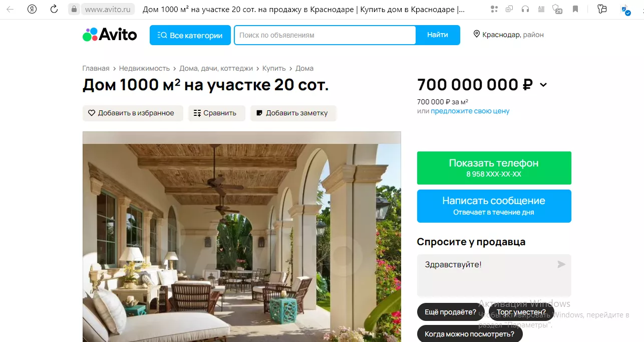Click the Avito logo

[x=110, y=35]
